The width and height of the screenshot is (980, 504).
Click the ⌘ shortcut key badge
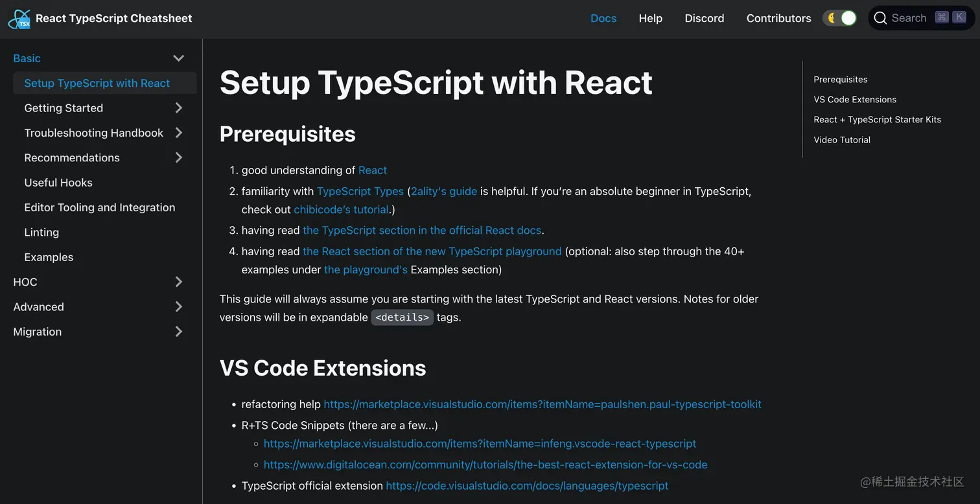pos(942,17)
